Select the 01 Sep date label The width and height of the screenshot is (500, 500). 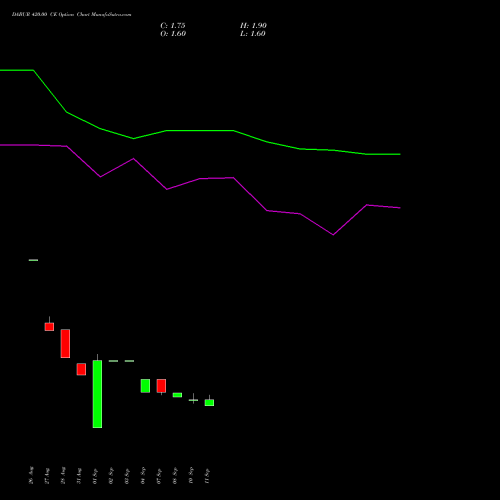tap(95, 476)
